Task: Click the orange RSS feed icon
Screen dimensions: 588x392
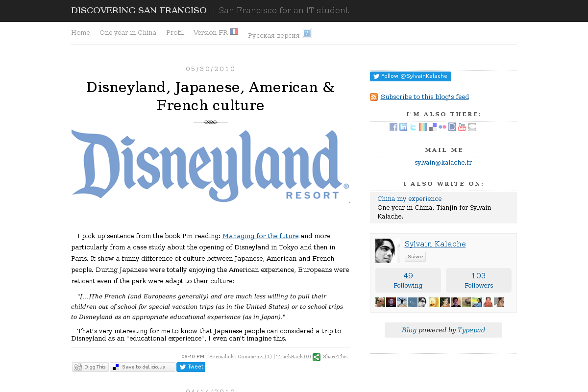Action: point(374,97)
